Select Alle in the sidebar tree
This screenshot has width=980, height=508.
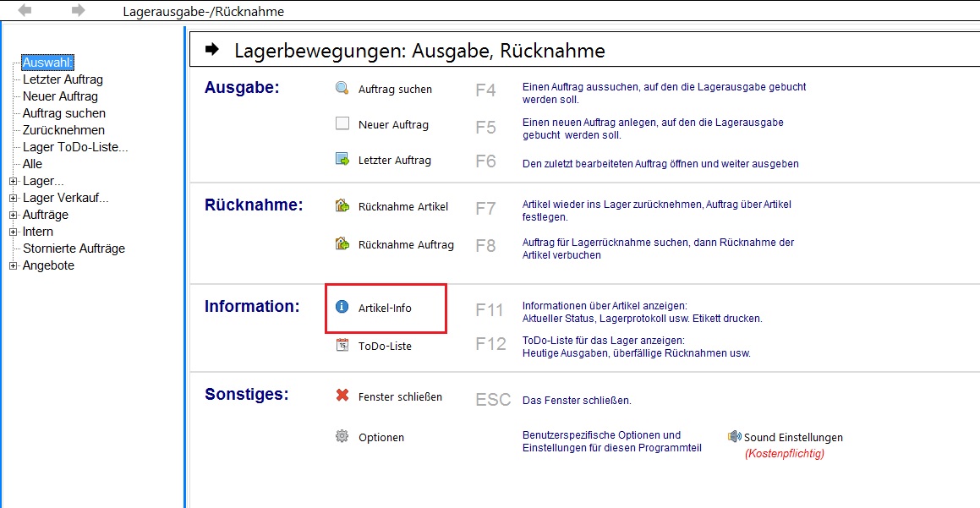[x=32, y=164]
